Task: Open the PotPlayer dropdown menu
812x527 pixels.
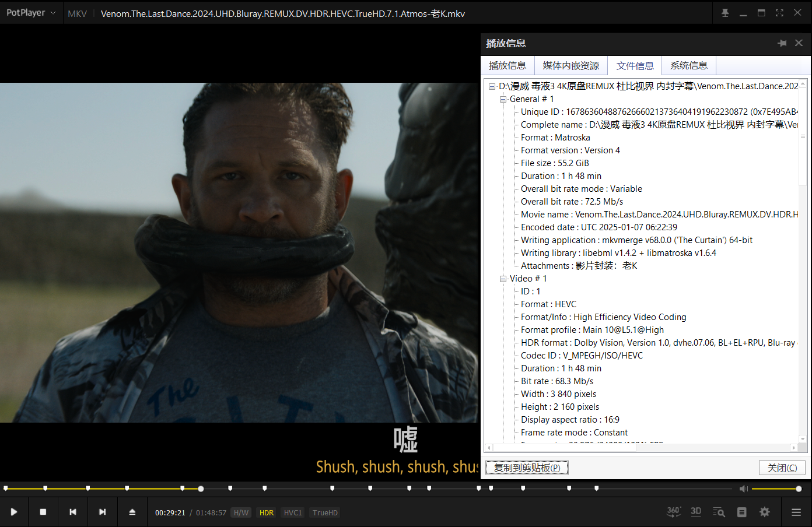Action: coord(31,13)
